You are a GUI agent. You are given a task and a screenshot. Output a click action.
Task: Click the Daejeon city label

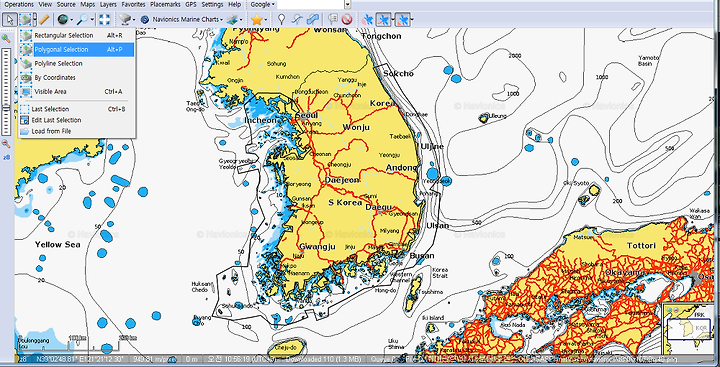(342, 181)
